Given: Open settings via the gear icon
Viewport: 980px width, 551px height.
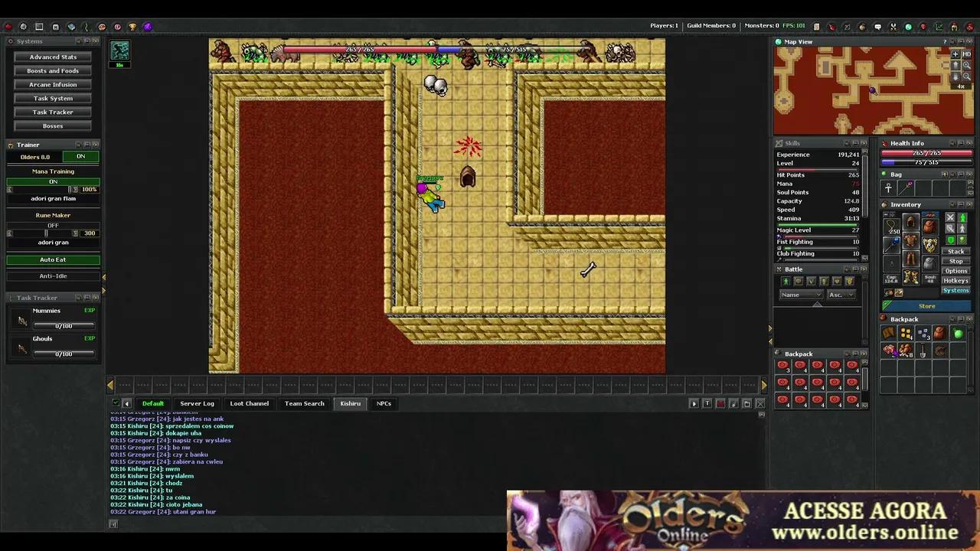Looking at the screenshot, I should click(x=23, y=27).
